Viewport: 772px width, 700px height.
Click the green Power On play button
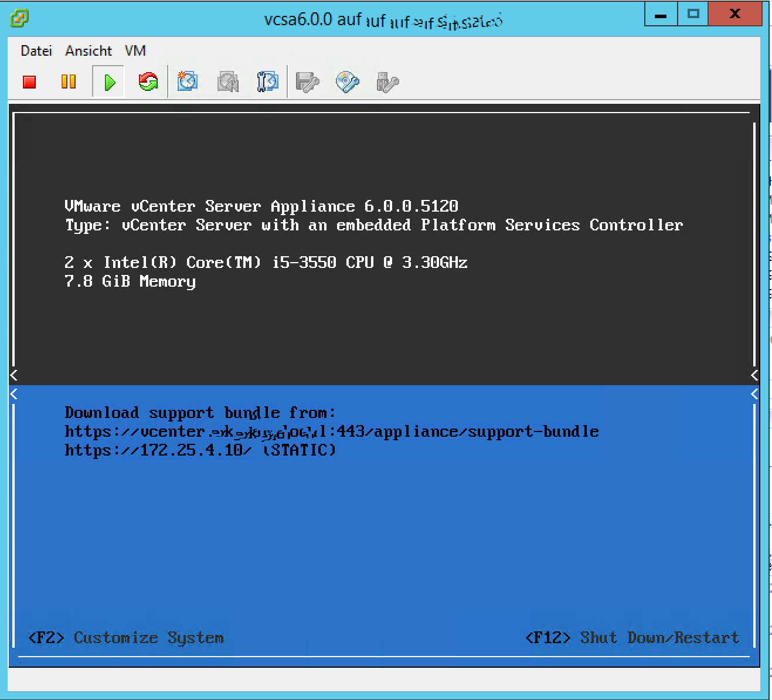tap(109, 82)
